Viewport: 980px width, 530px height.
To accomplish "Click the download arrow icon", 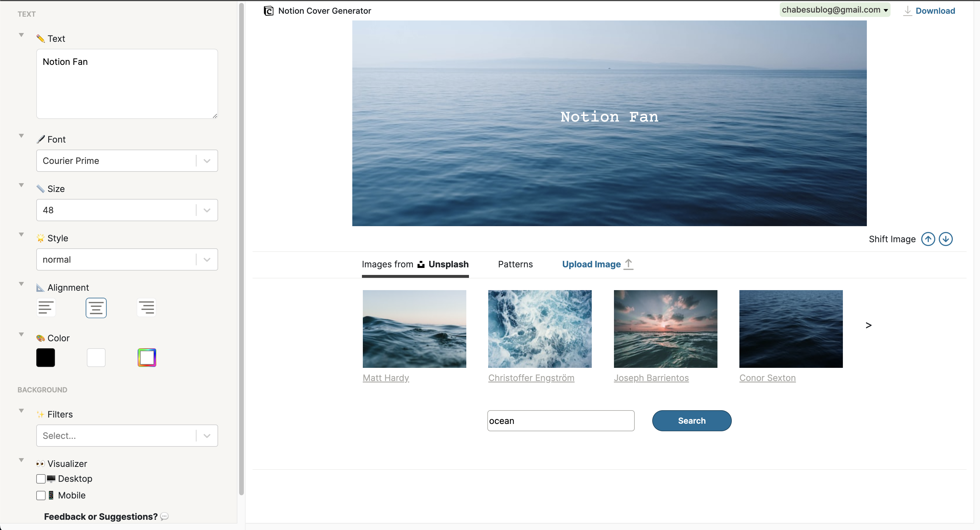I will click(x=908, y=11).
